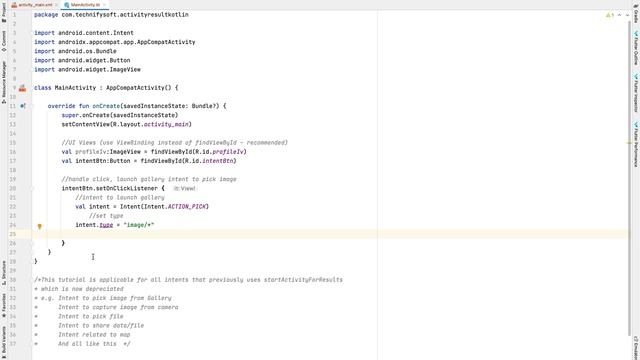Click the yellow warning marker in the scrollbar stripe
Viewport: 640px width, 360px height.
pos(629,143)
